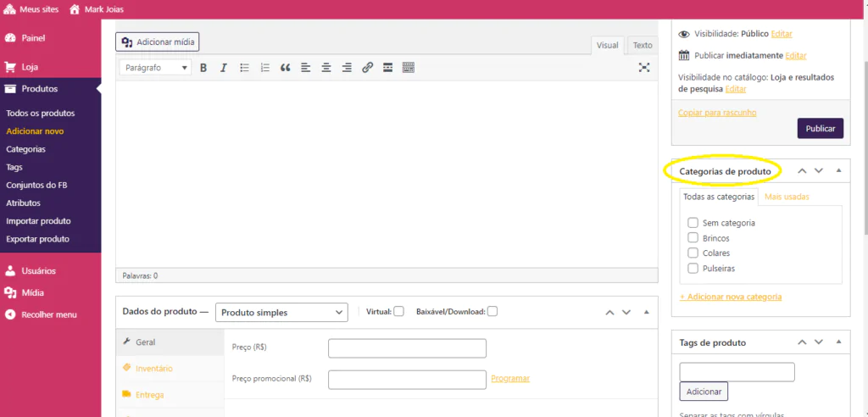Image resolution: width=868 pixels, height=417 pixels.
Task: Go to Mark Joias site home
Action: coord(97,9)
